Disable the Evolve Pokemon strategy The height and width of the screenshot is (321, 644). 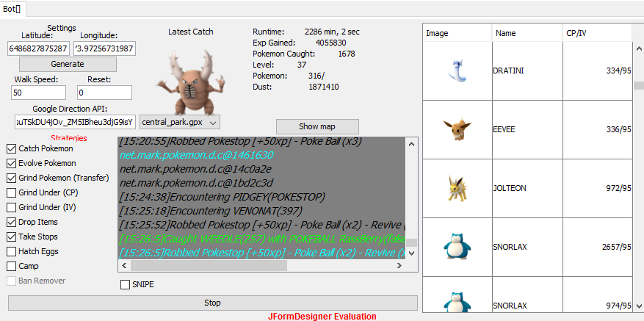12,164
